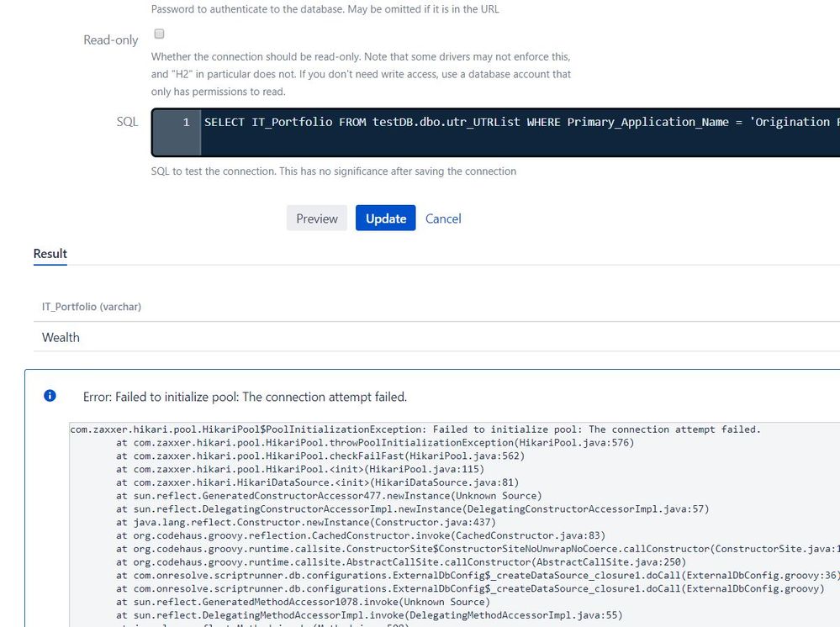Click the Wealth result cell

61,337
